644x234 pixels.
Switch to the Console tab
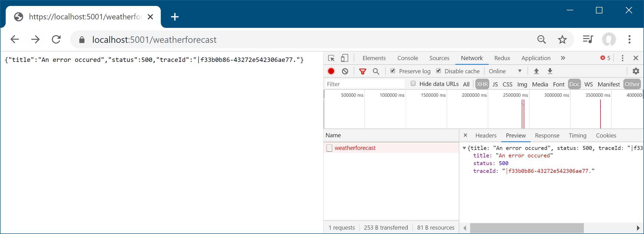(x=408, y=58)
